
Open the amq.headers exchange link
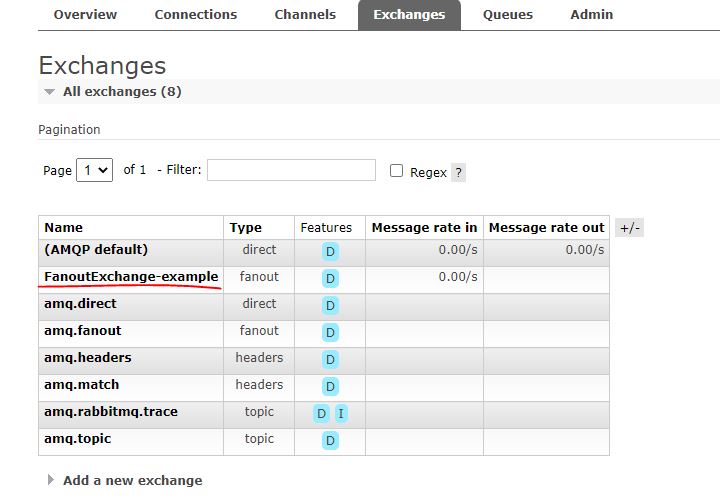[87, 358]
